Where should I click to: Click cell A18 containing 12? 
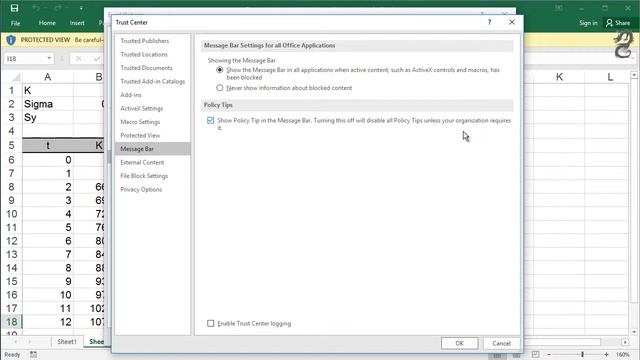pyautogui.click(x=48, y=322)
